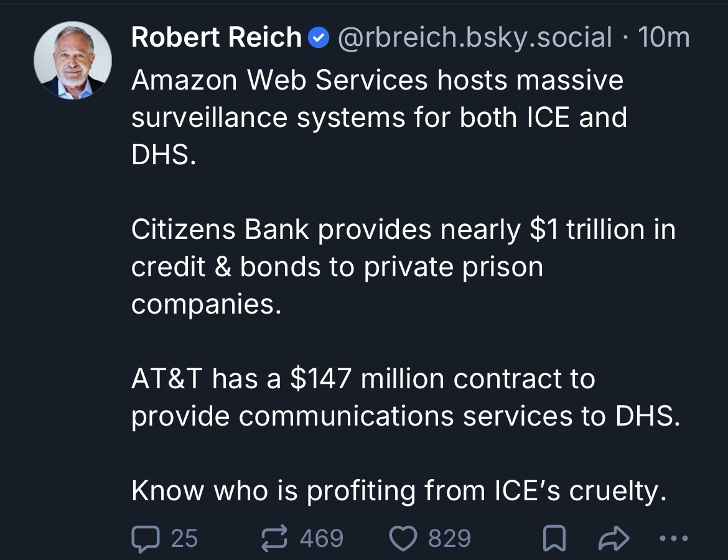Click the like count of 829
Viewport: 728px width, 560px height.
click(x=449, y=538)
